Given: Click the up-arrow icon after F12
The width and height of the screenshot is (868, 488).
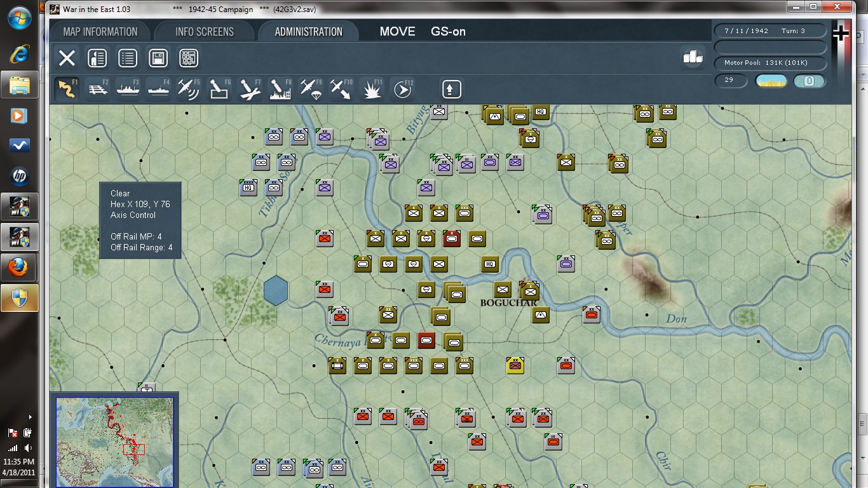Looking at the screenshot, I should click(451, 89).
